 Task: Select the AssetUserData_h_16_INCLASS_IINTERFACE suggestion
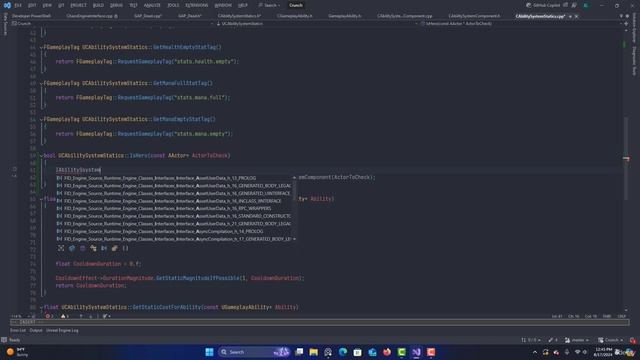pos(174,201)
